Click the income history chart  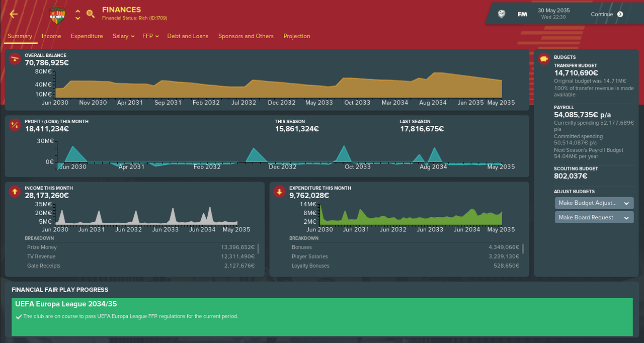coord(146,214)
